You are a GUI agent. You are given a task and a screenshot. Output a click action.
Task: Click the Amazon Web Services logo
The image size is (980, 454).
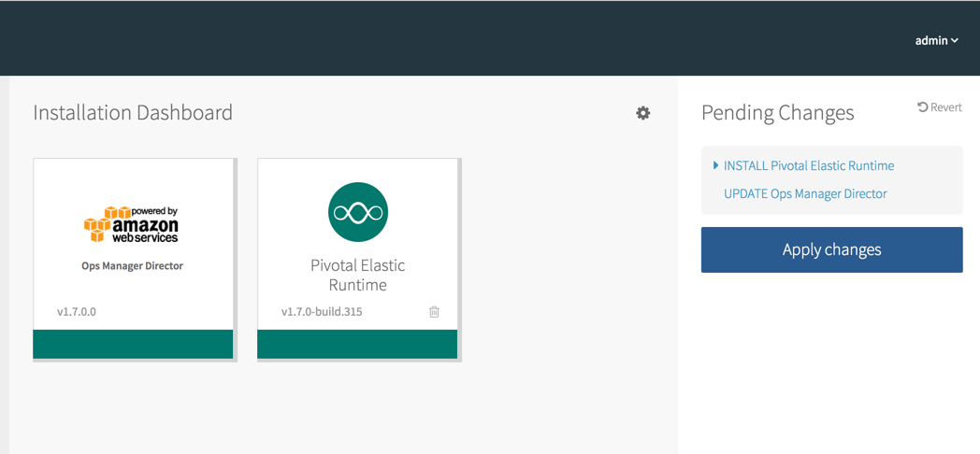(132, 224)
